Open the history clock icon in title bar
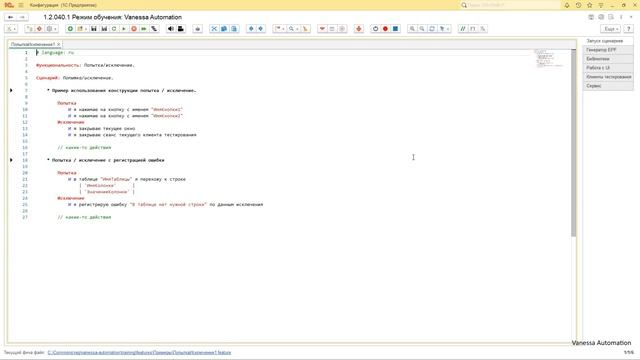640x360 pixels. 578,5
